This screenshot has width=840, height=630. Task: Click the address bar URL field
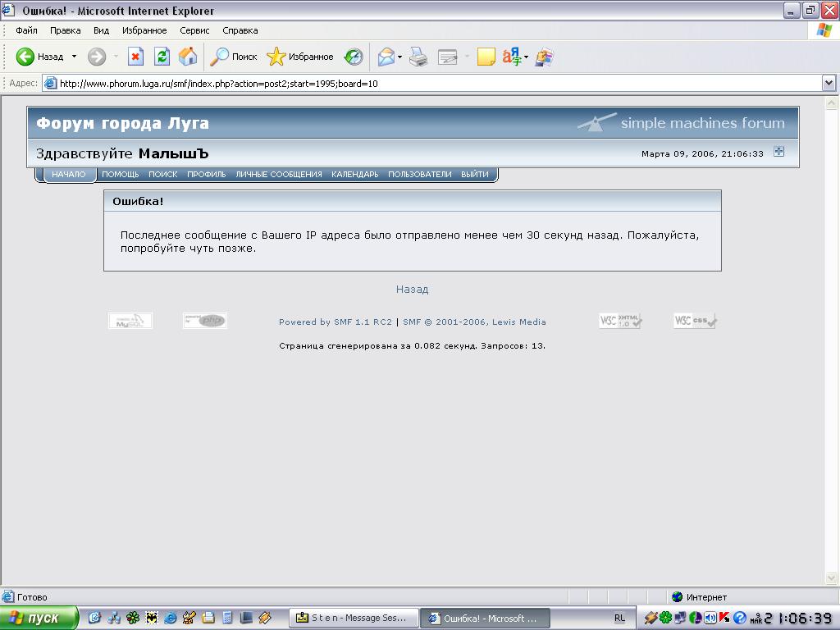tap(435, 83)
